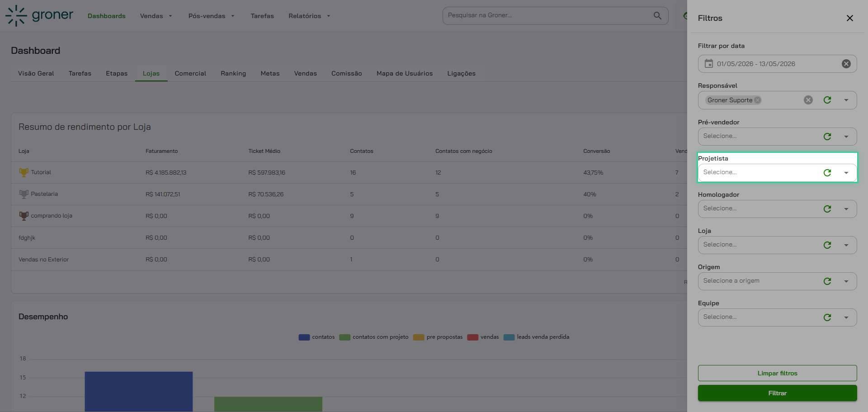Click the blue contatos chart bar
The width and height of the screenshot is (868, 412).
138,391
